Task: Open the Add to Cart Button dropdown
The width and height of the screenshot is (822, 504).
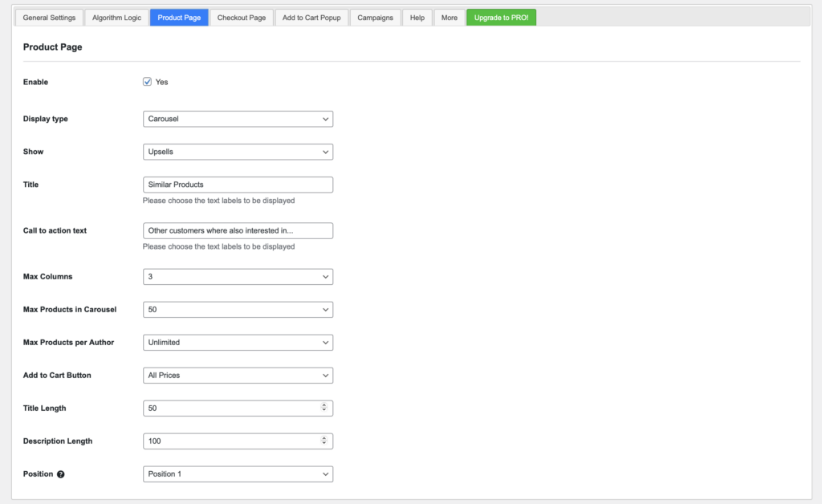Action: click(x=238, y=375)
